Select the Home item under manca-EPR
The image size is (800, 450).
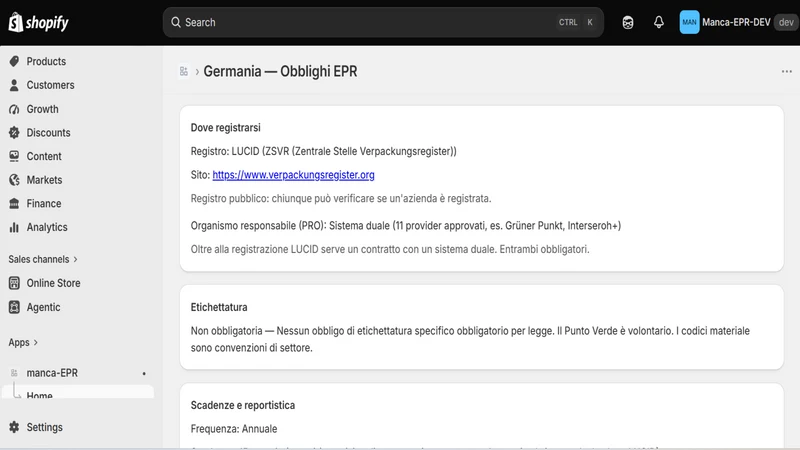pos(78,394)
